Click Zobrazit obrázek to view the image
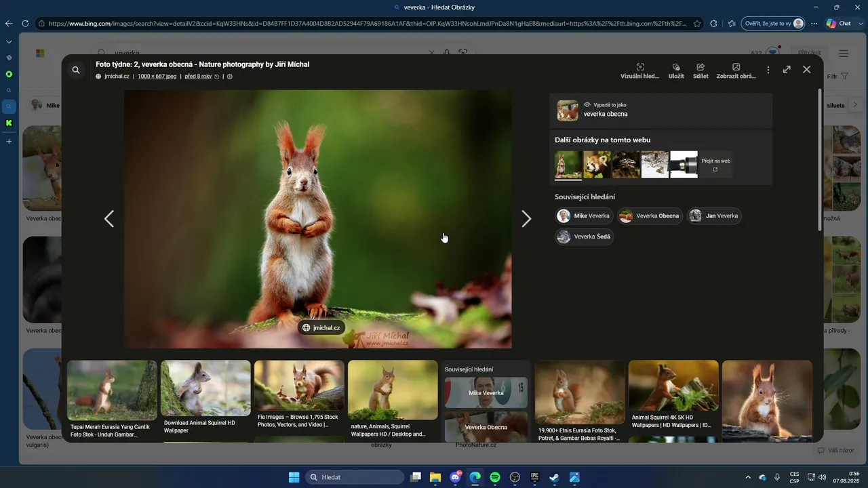This screenshot has height=488, width=868. point(736,71)
